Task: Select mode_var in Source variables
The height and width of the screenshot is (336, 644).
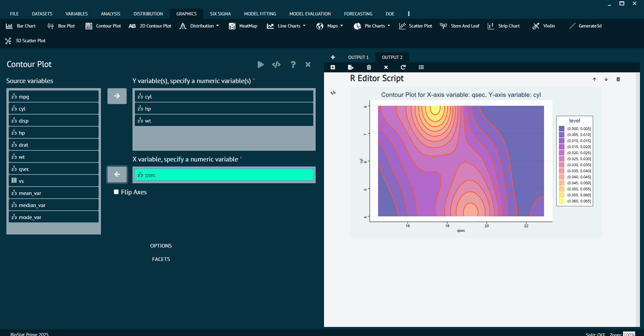Action: coord(54,217)
